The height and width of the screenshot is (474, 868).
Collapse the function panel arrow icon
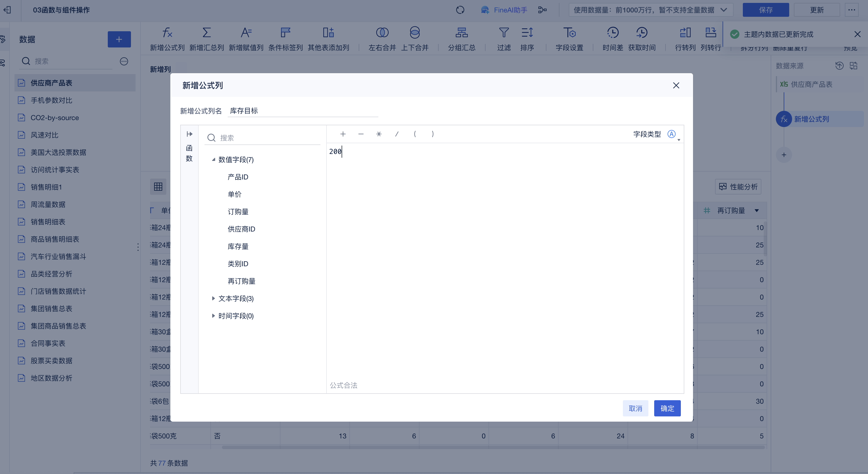(189, 134)
